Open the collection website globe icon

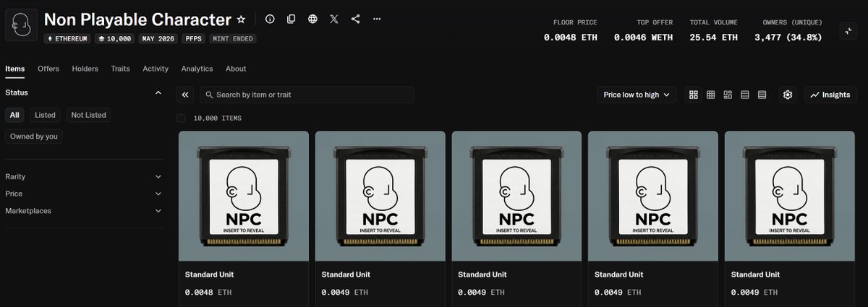tap(312, 19)
